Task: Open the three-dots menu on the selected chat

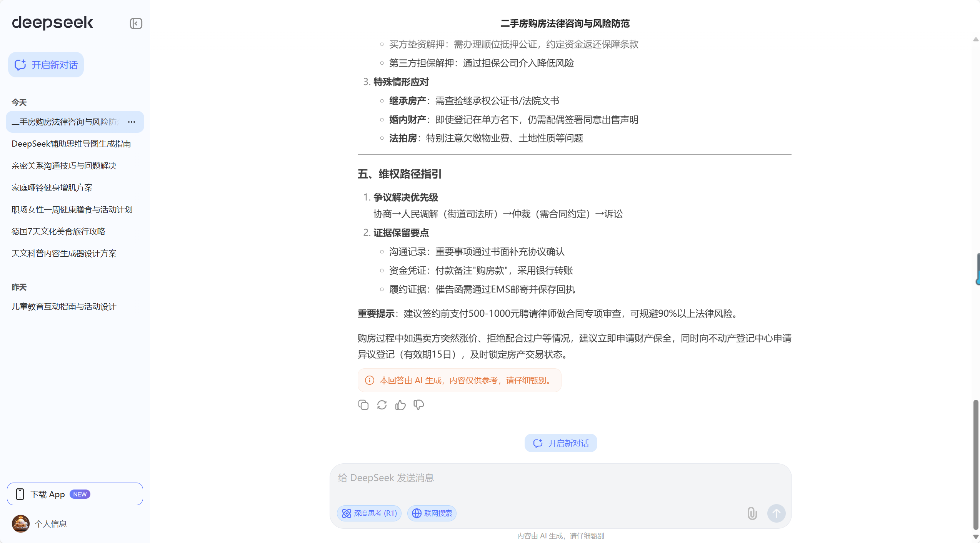Action: point(132,122)
